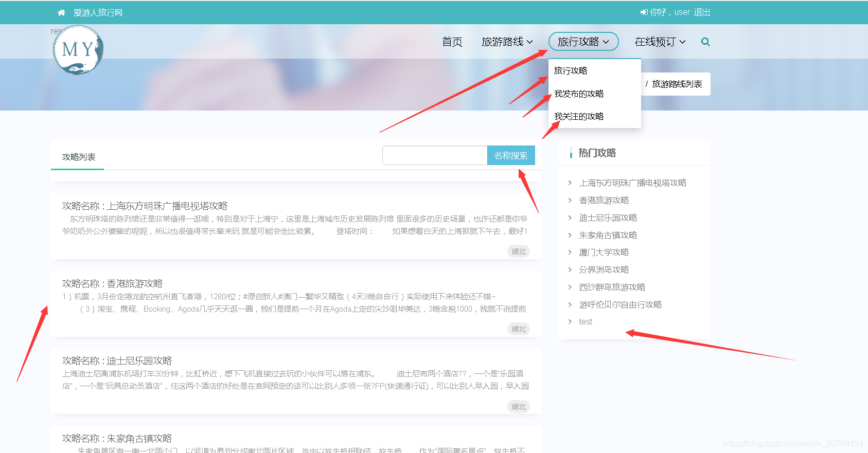This screenshot has width=868, height=453.
Task: Open the test entry in 热门攻略
Action: [x=586, y=322]
